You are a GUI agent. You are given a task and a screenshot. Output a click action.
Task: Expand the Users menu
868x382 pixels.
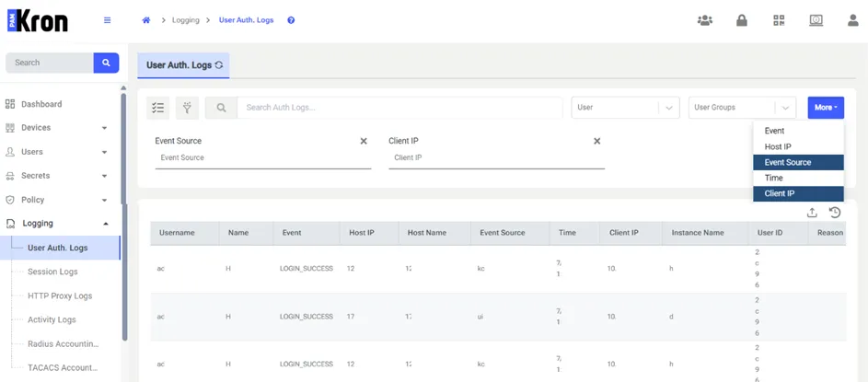(x=60, y=152)
